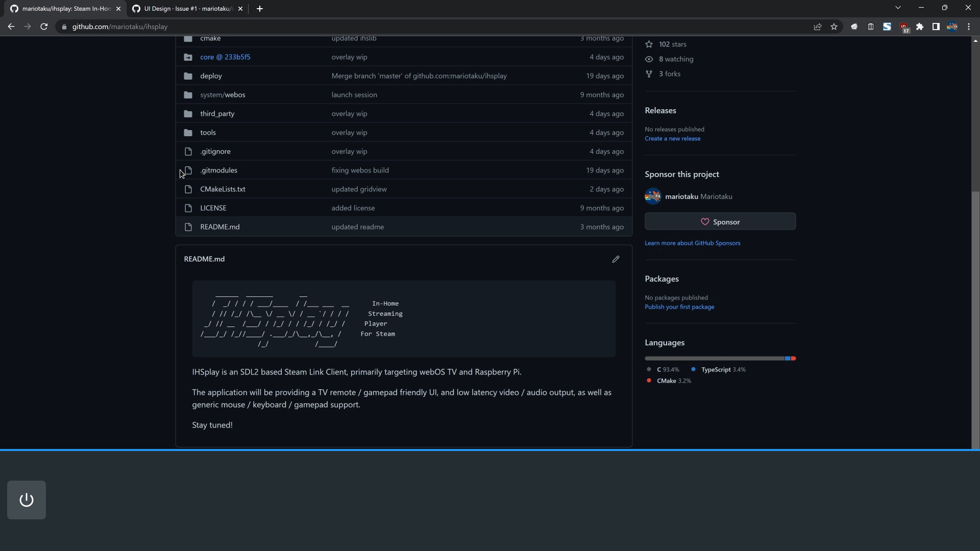Click Publish your first package

point(679,307)
